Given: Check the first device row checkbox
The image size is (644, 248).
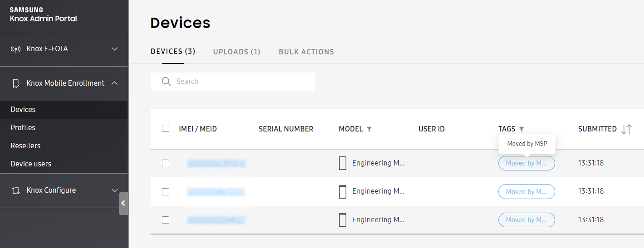Looking at the screenshot, I should 166,163.
